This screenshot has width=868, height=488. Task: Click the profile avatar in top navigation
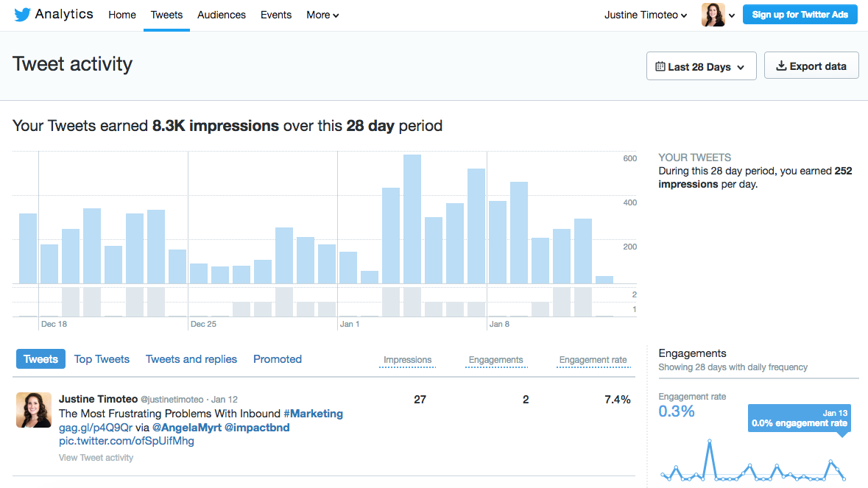(713, 15)
